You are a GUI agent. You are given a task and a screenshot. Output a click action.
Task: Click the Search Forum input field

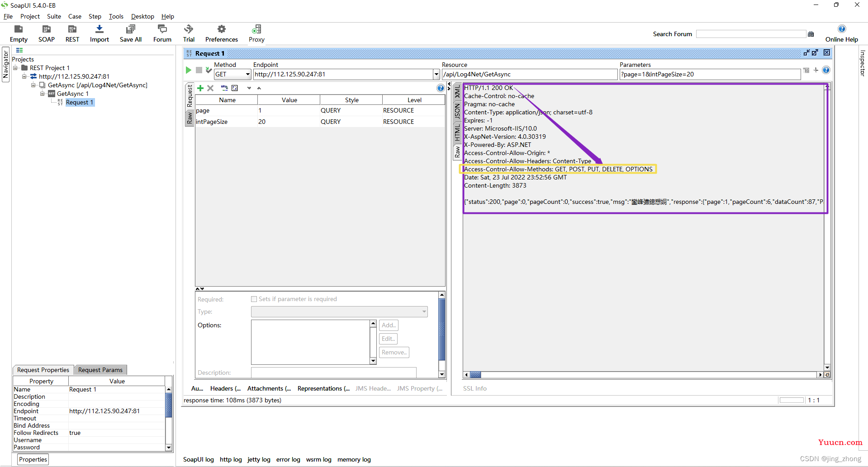click(751, 34)
